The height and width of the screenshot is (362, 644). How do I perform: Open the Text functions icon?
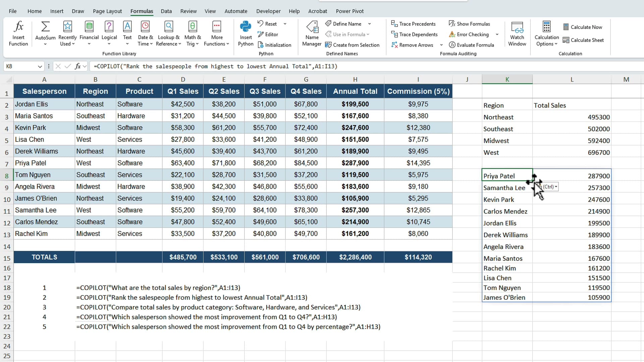click(127, 26)
